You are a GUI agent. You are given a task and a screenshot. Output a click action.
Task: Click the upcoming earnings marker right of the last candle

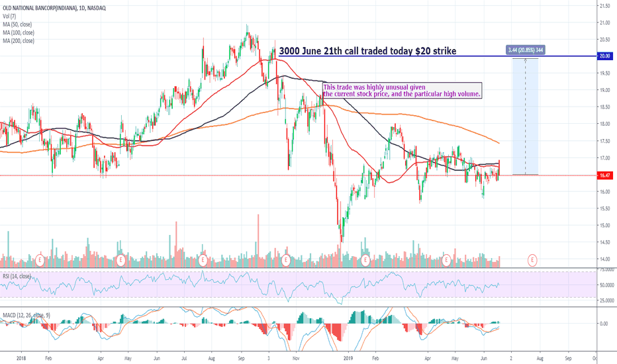pos(532,259)
